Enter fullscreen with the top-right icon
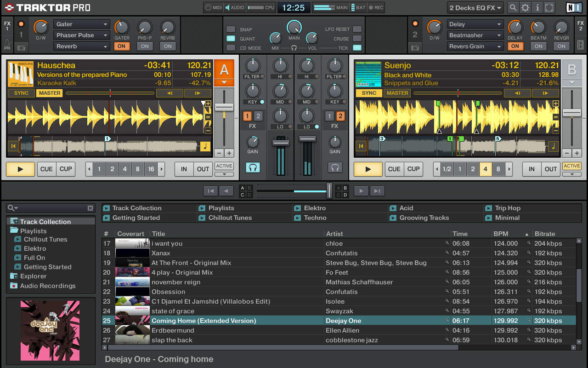This screenshot has height=368, width=588. (549, 7)
